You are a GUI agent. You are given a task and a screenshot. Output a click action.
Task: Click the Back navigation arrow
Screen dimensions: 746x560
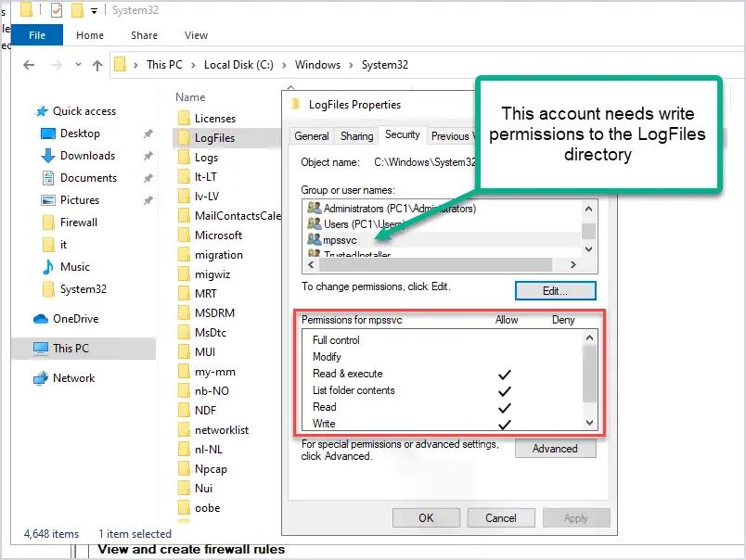coord(29,65)
